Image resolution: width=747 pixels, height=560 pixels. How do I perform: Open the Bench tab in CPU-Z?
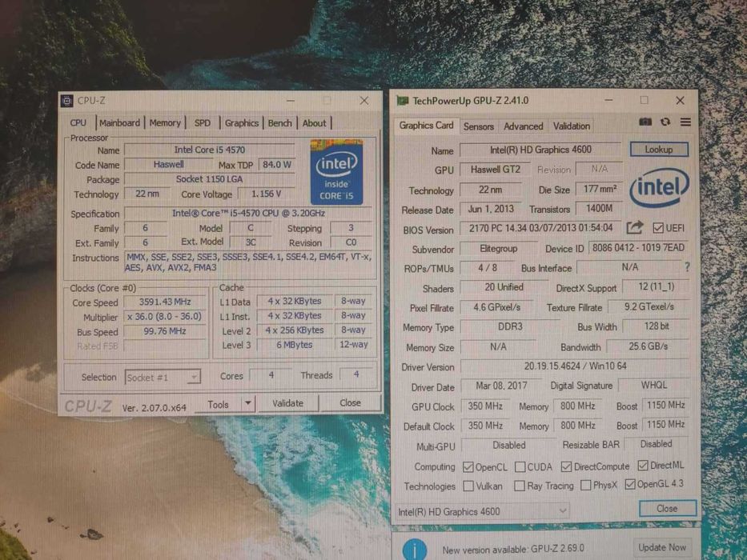point(279,123)
